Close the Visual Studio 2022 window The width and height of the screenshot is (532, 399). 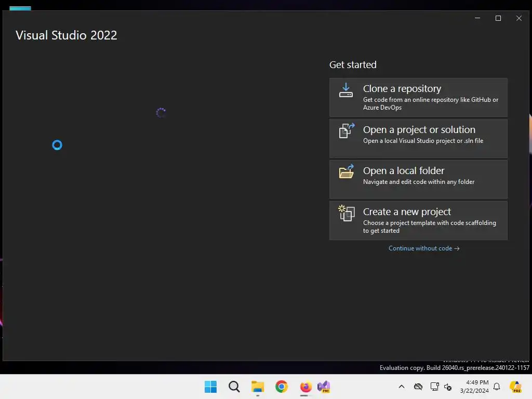coord(519,18)
